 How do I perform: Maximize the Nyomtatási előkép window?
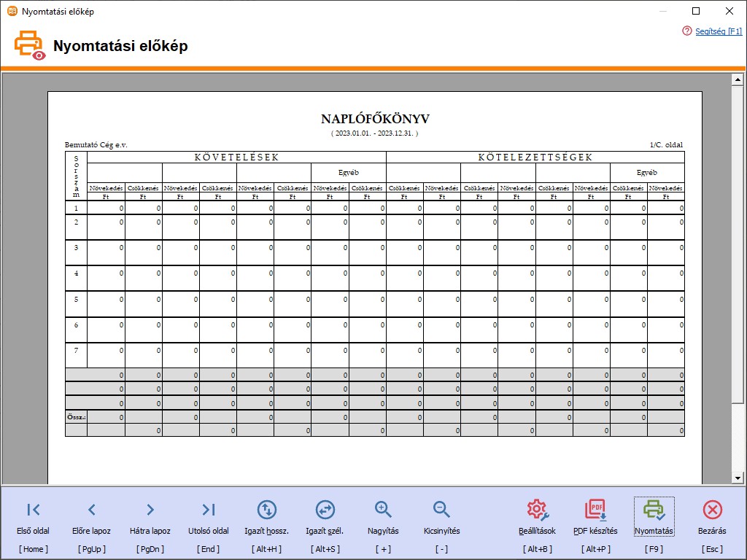pyautogui.click(x=695, y=11)
